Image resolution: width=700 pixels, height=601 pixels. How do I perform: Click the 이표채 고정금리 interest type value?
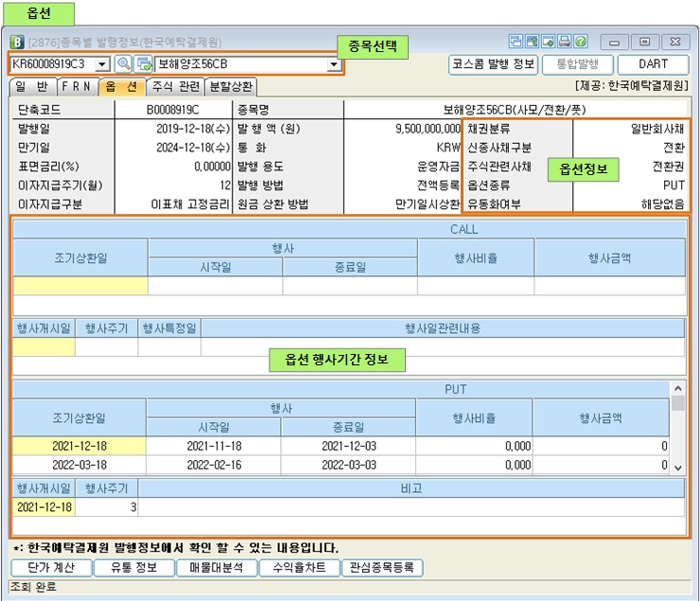tap(190, 204)
